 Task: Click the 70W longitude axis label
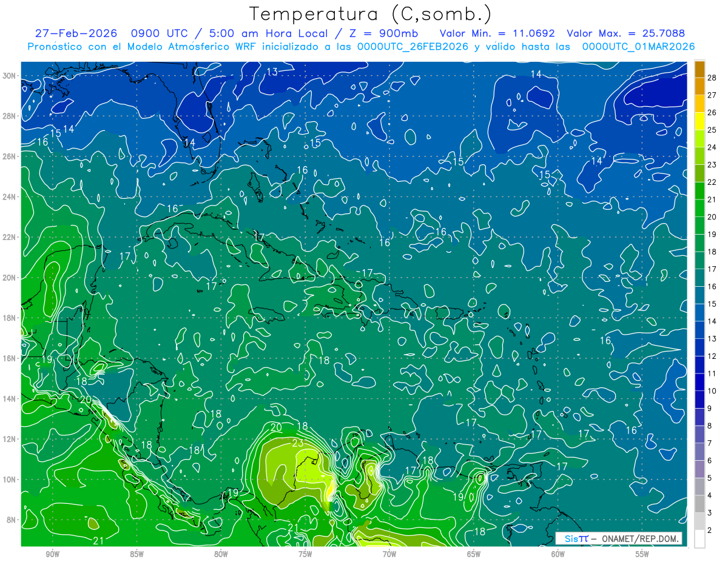[389, 555]
